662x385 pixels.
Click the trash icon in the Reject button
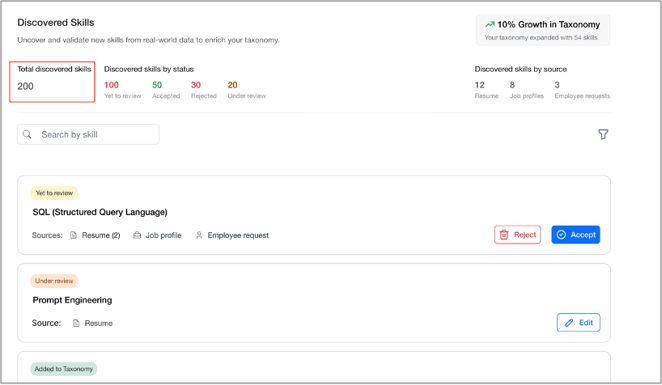click(504, 235)
